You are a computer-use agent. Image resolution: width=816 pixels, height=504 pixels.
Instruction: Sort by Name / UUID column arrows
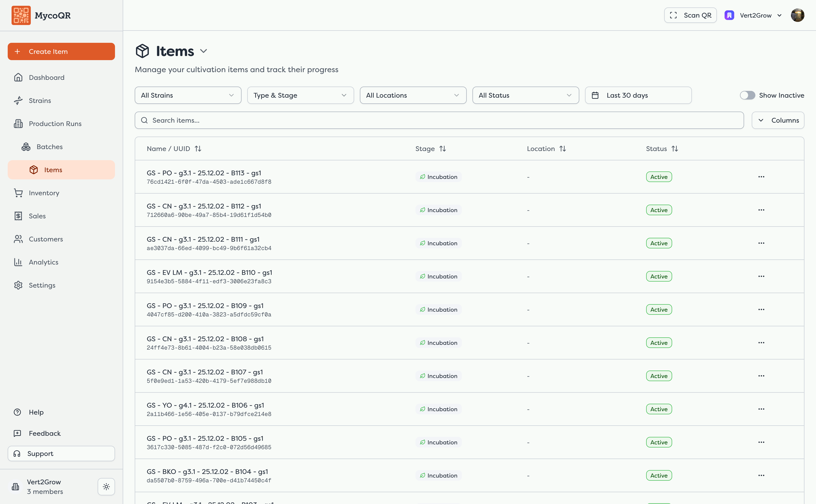[x=198, y=149]
